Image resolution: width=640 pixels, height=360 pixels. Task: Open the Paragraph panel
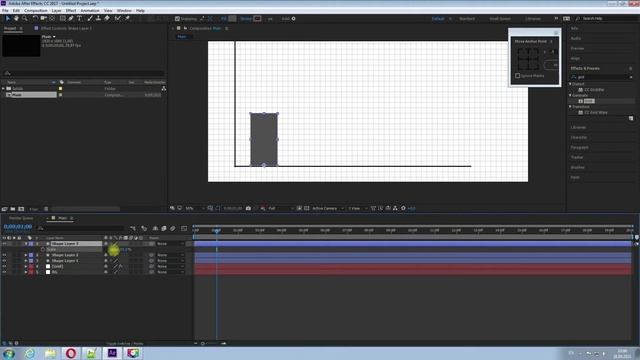tap(580, 147)
